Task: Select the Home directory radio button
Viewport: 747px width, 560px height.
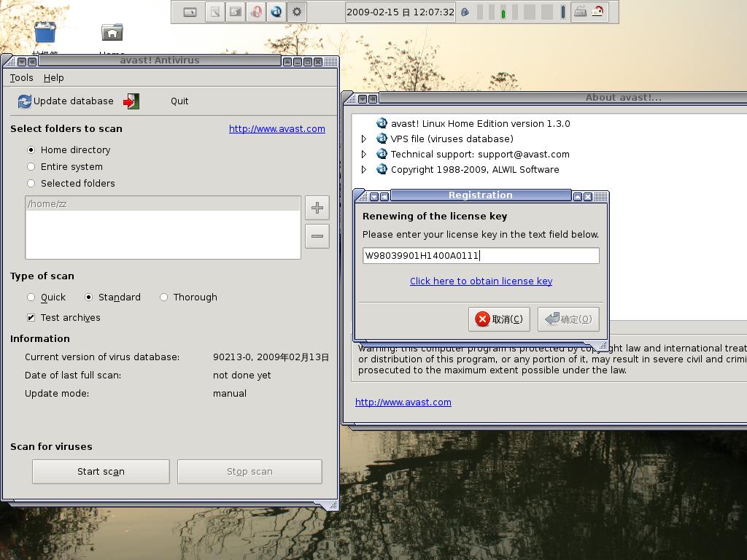Action: (31, 150)
